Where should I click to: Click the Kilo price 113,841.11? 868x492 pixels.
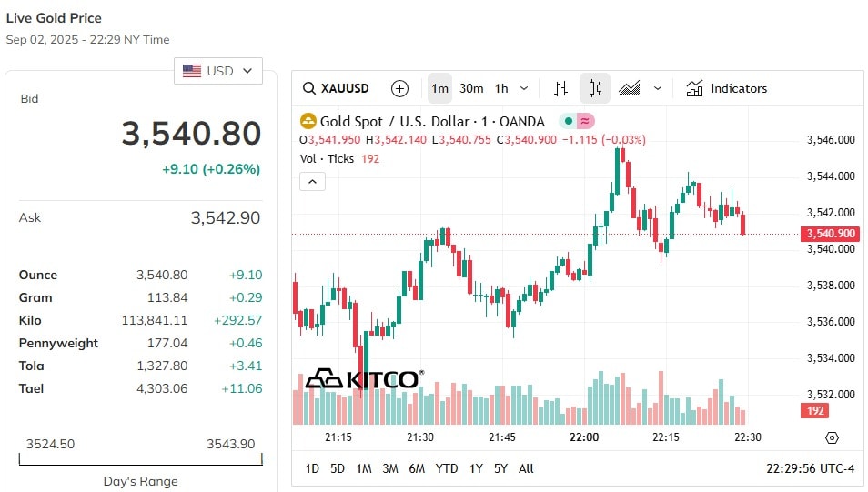[x=155, y=320]
